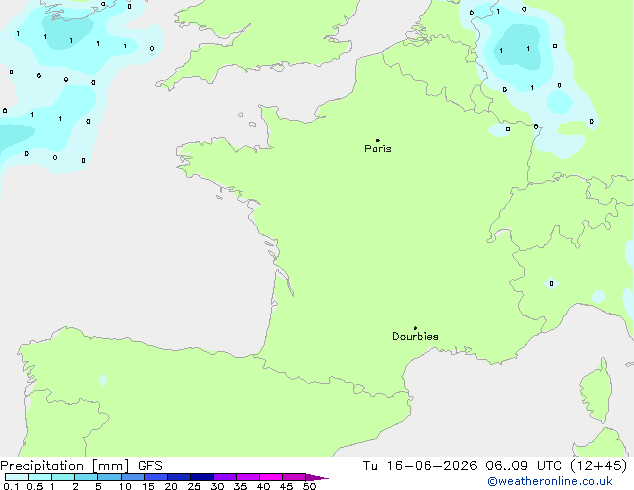Select the 30–35 mm purple legend swatch

[224, 477]
